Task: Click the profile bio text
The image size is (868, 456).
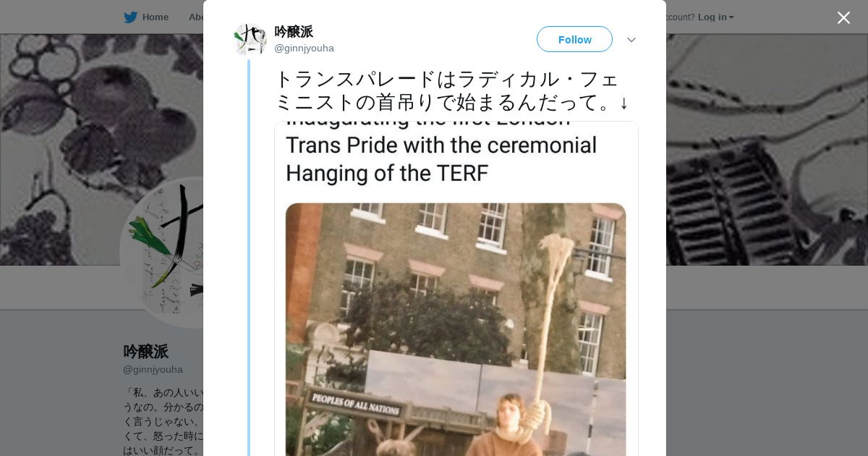Action: point(163,421)
